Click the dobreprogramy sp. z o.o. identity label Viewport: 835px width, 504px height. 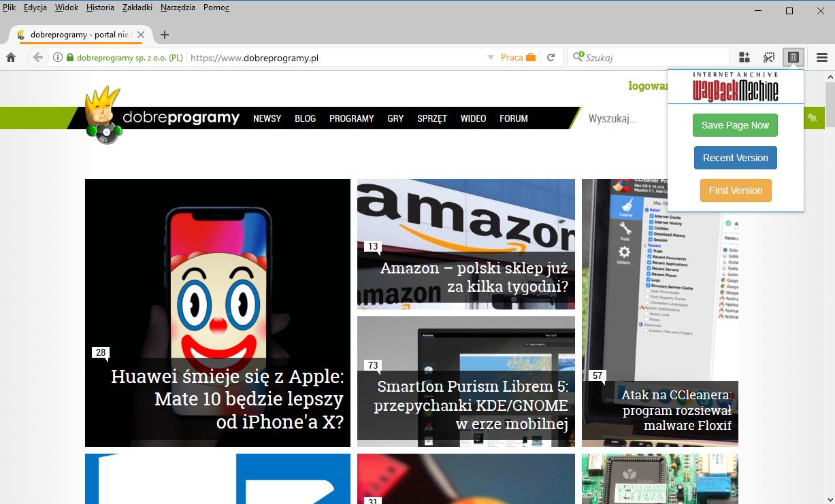129,58
